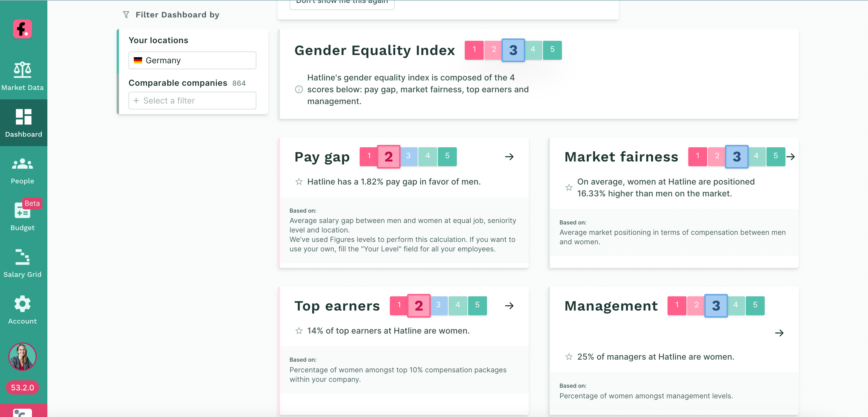Click the Don't show me this again button
This screenshot has height=417, width=868.
[x=342, y=3]
